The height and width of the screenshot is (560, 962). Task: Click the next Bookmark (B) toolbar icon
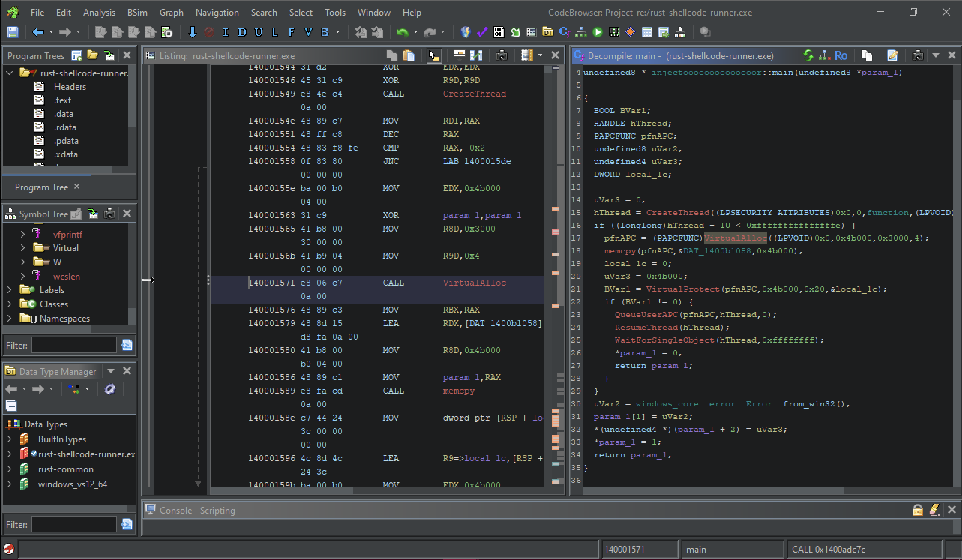click(x=325, y=33)
